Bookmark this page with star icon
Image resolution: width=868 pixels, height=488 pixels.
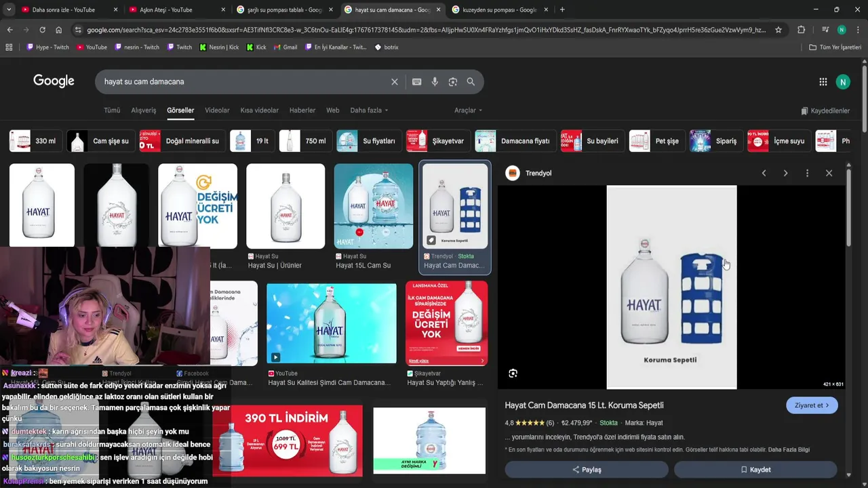(778, 30)
